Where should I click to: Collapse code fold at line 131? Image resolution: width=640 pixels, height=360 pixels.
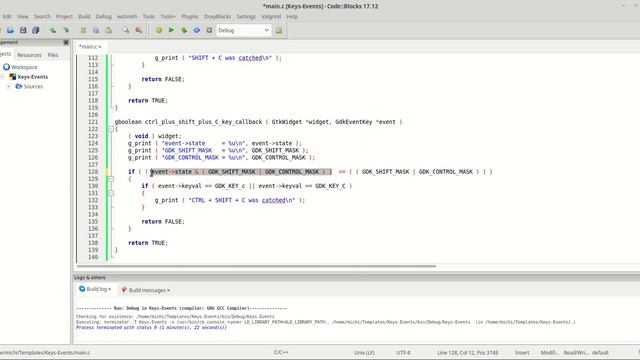click(111, 193)
